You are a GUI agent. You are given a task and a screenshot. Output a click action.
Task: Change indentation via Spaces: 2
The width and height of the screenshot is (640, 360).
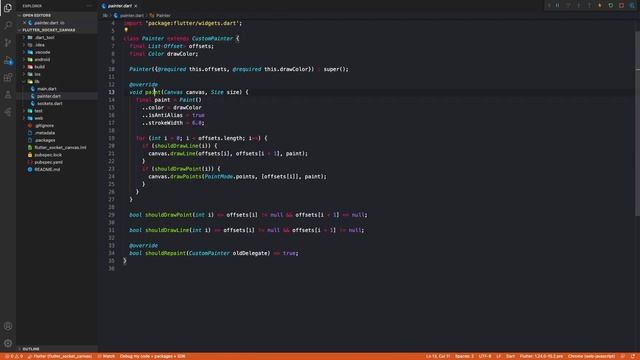tap(464, 356)
